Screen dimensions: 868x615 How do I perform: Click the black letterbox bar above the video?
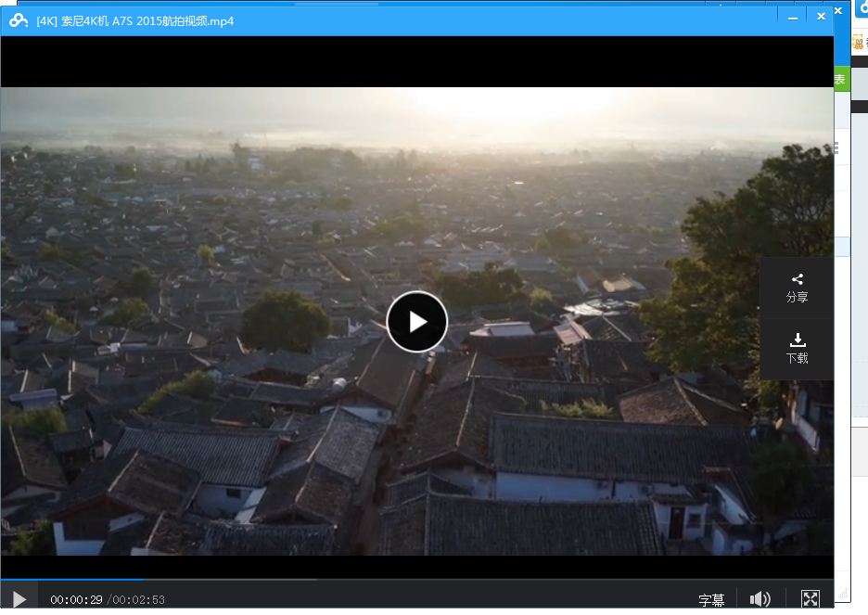(416, 61)
